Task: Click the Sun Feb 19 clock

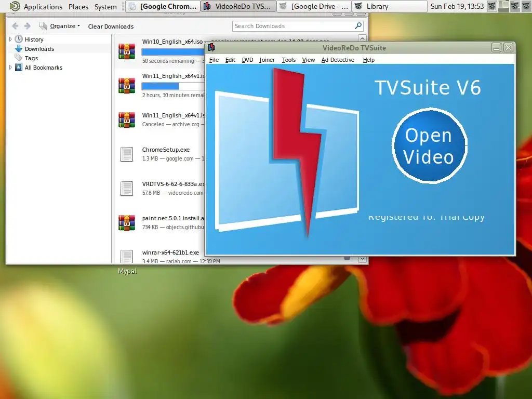Action: (x=457, y=6)
